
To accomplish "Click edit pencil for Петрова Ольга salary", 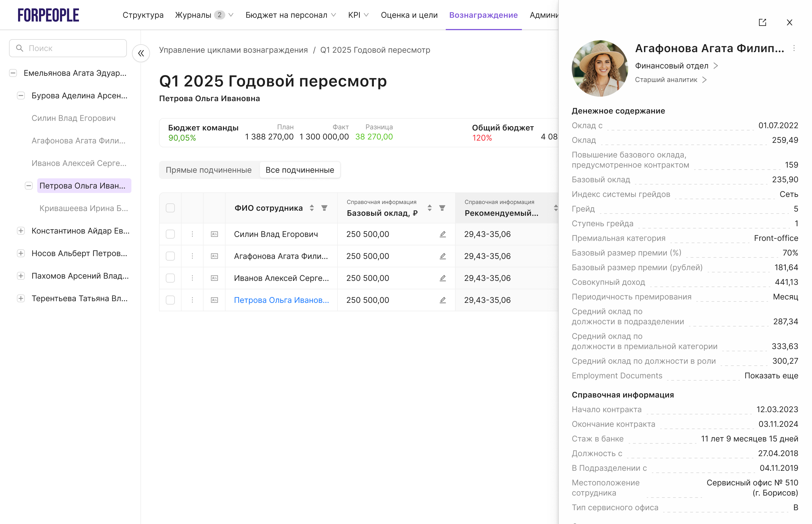I will [x=442, y=300].
